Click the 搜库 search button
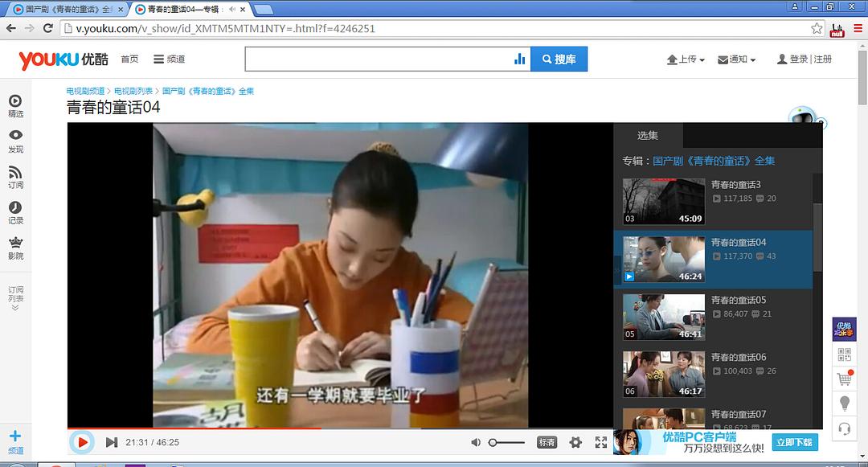The height and width of the screenshot is (467, 868). pyautogui.click(x=559, y=59)
